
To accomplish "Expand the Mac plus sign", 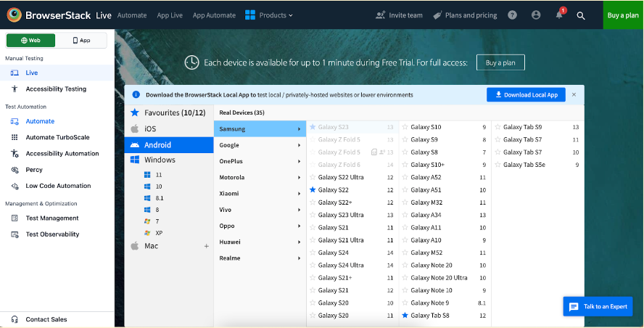I will (206, 246).
